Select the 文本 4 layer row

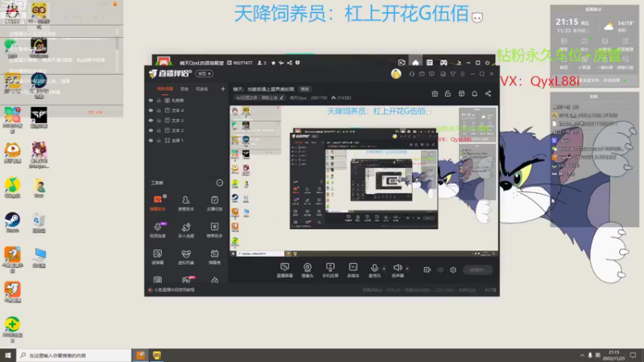pos(187,110)
